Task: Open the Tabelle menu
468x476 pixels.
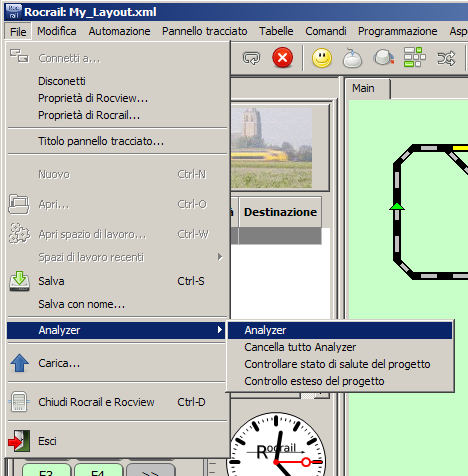Action: [276, 31]
